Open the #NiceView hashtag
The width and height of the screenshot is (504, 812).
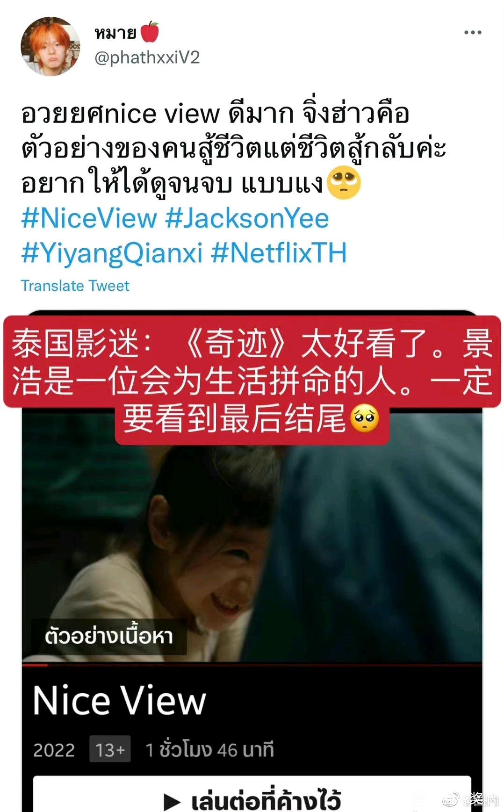89,218
